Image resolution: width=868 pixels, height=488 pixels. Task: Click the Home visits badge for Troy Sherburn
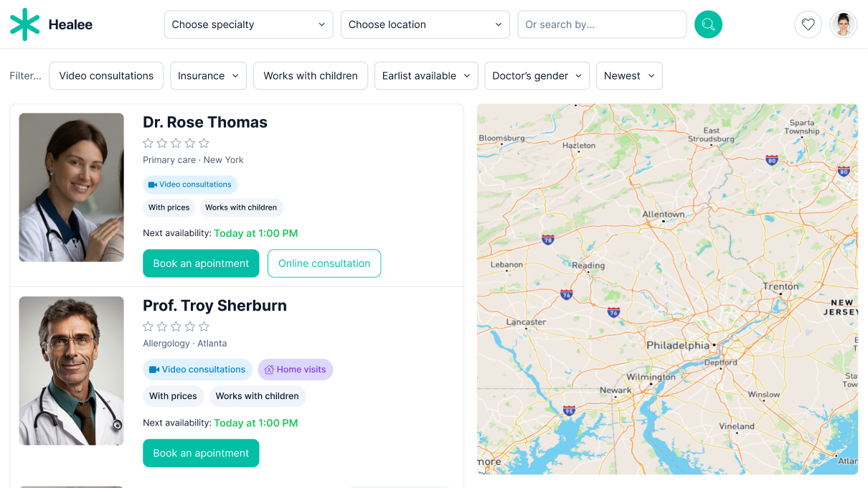(295, 370)
